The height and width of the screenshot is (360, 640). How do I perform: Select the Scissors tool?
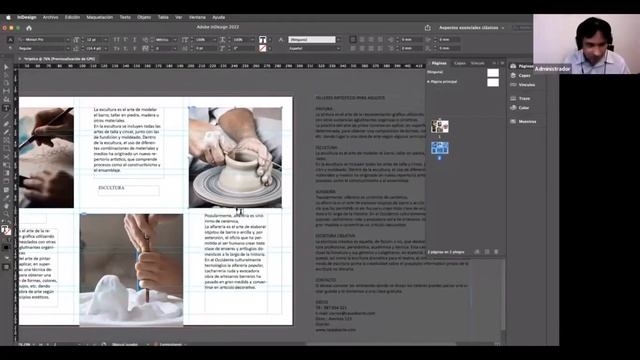coord(6,157)
